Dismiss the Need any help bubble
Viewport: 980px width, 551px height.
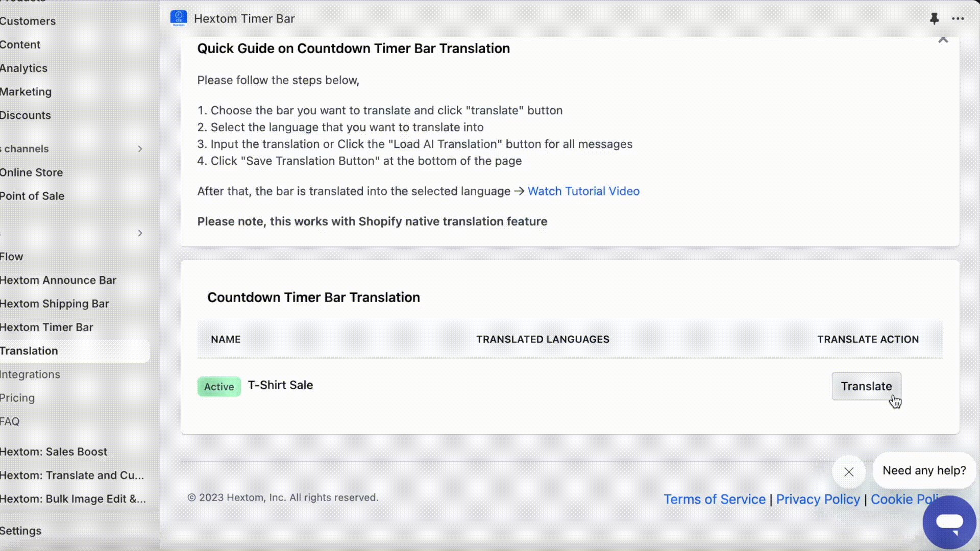tap(849, 472)
